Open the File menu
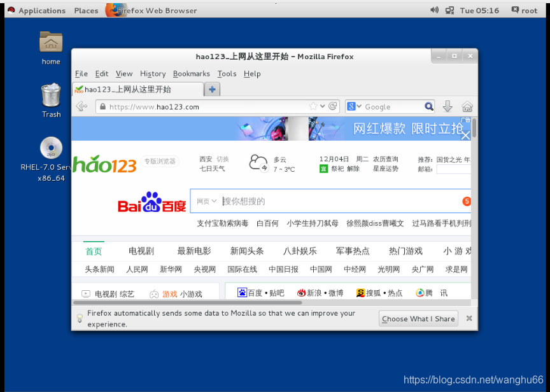Viewport: 550px width, 392px height. [x=81, y=74]
